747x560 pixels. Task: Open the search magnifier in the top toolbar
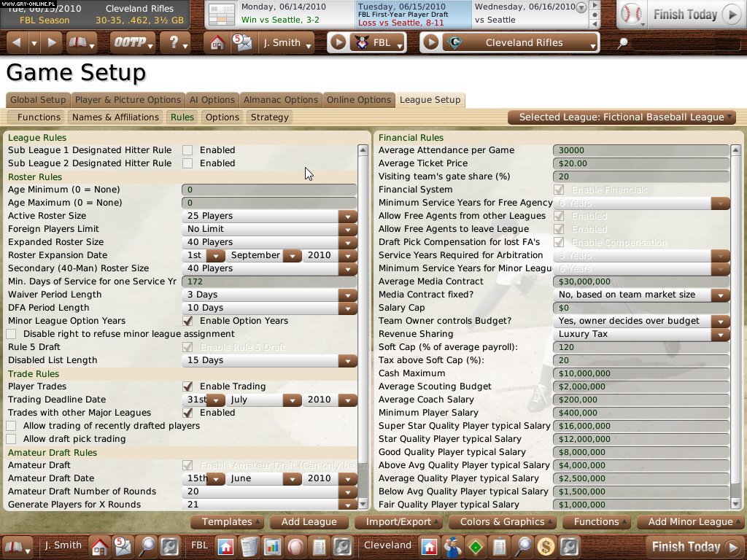pyautogui.click(x=622, y=43)
